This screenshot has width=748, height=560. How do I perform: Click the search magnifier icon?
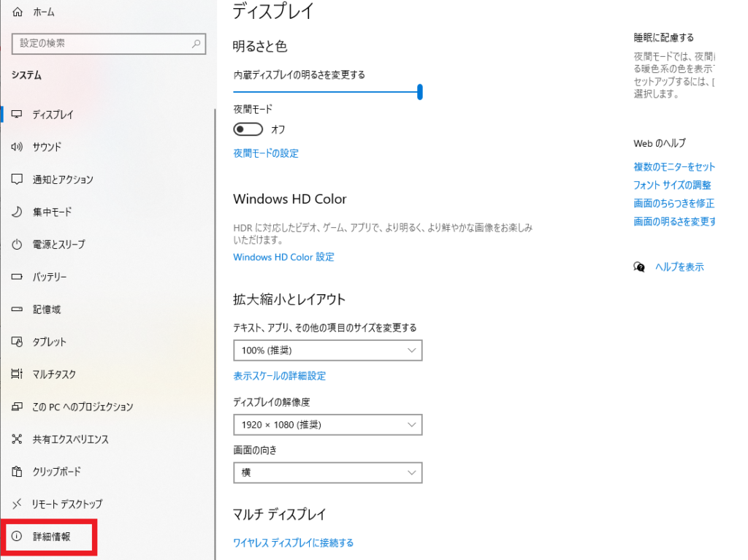pos(196,43)
